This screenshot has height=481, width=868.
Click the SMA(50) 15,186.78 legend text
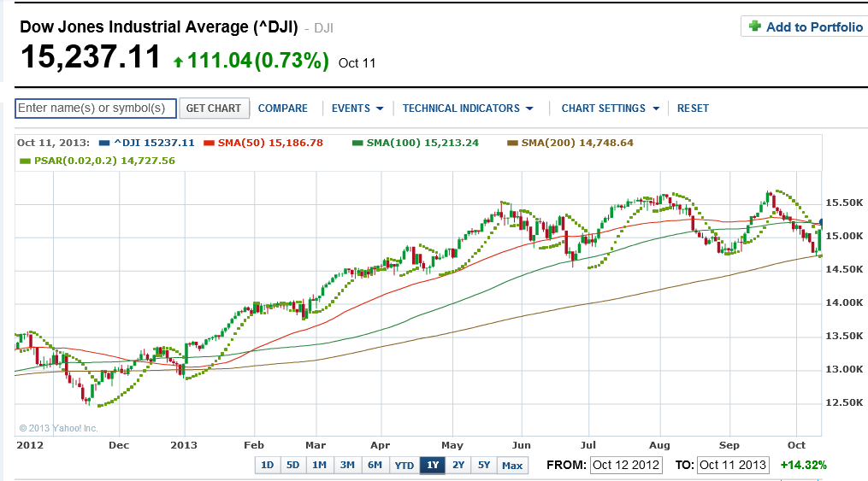[270, 143]
